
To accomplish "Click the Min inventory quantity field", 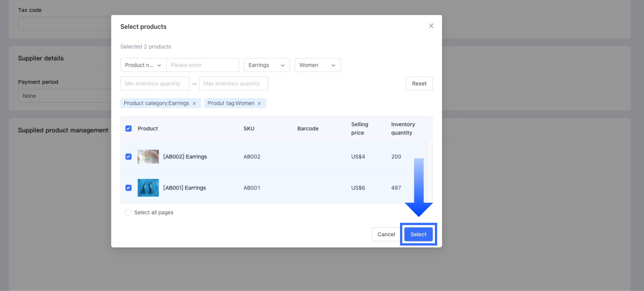I will coord(155,83).
